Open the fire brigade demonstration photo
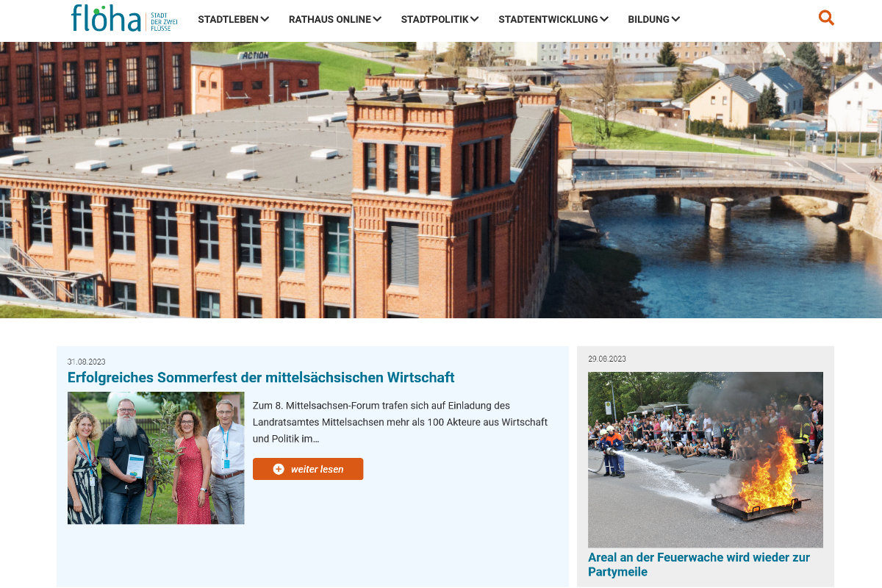 (706, 460)
